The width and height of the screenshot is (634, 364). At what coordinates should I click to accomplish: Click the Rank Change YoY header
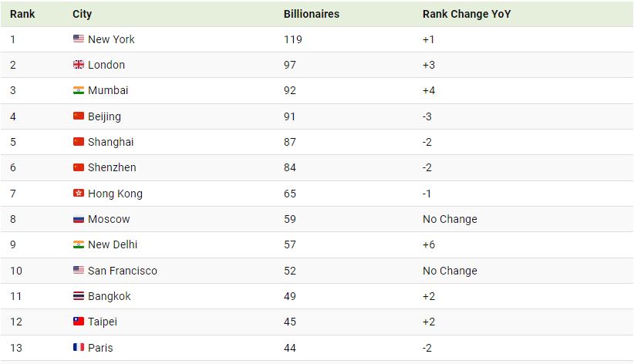pyautogui.click(x=467, y=14)
